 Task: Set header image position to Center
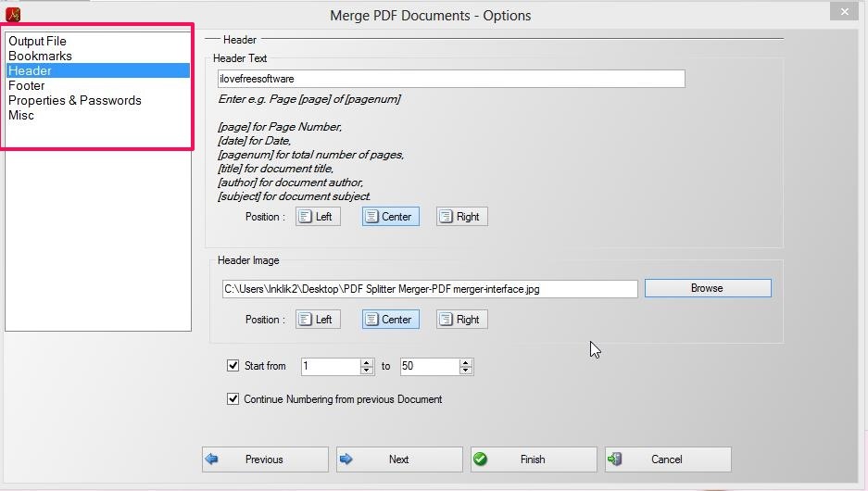pyautogui.click(x=391, y=320)
